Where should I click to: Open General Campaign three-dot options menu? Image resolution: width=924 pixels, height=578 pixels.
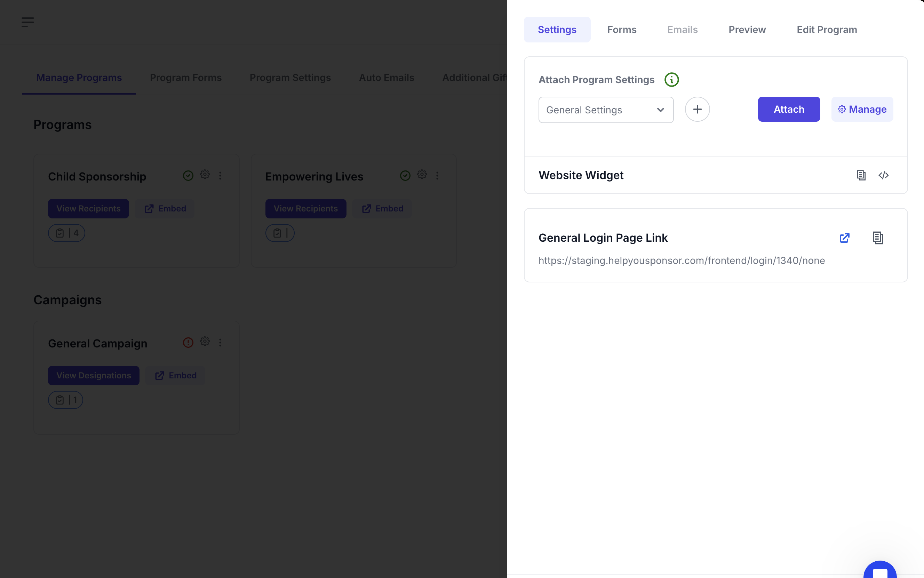point(220,343)
